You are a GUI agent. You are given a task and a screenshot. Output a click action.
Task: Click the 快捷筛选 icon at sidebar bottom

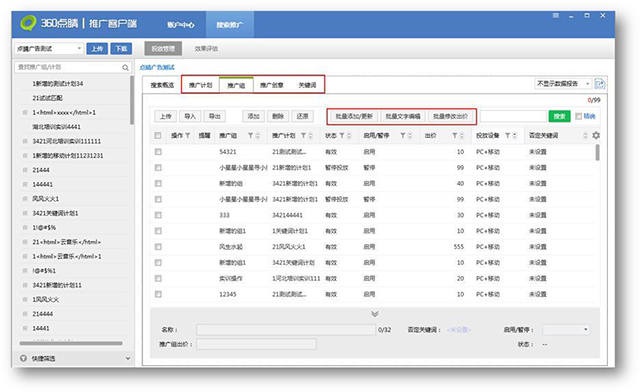pyautogui.click(x=23, y=358)
